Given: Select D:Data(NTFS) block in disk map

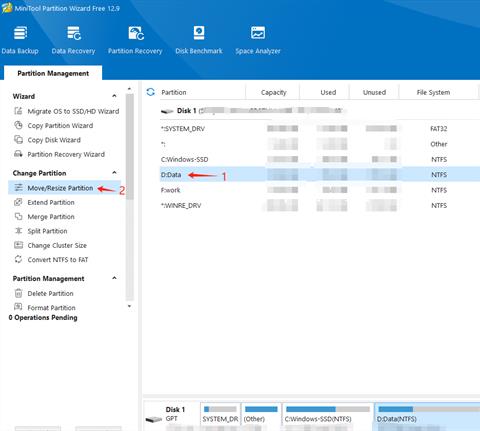Looking at the screenshot, I should coord(427,416).
